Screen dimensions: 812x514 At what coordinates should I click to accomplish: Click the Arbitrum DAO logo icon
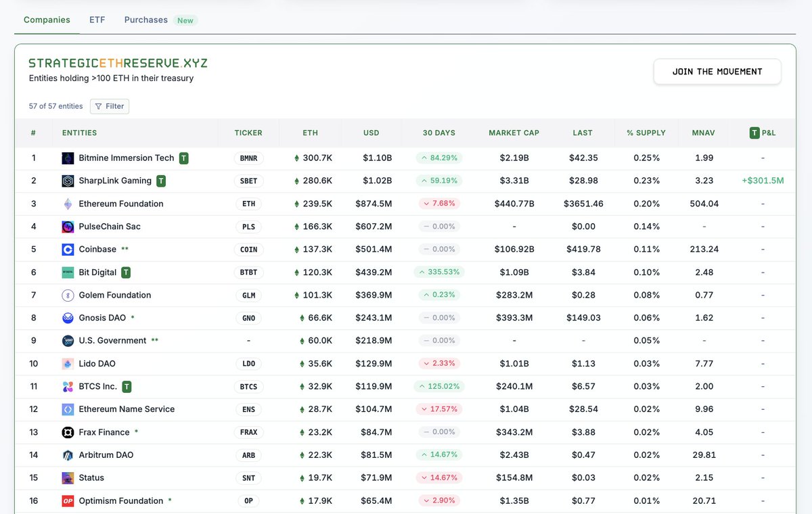click(x=68, y=455)
